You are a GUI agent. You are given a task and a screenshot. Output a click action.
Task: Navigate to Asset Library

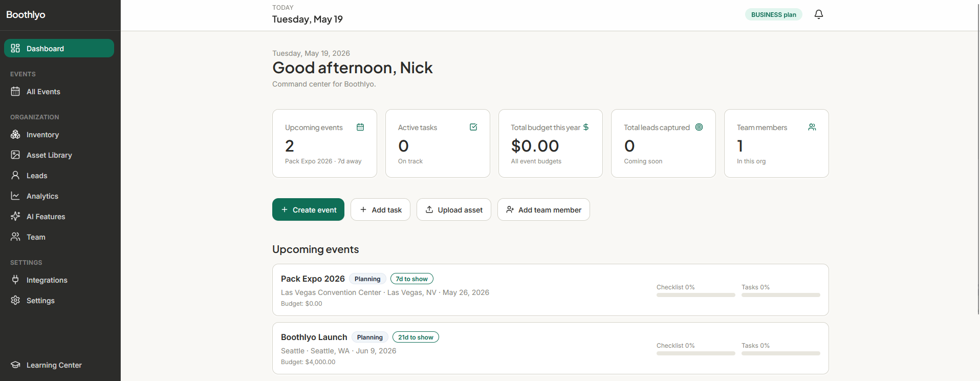(59, 155)
